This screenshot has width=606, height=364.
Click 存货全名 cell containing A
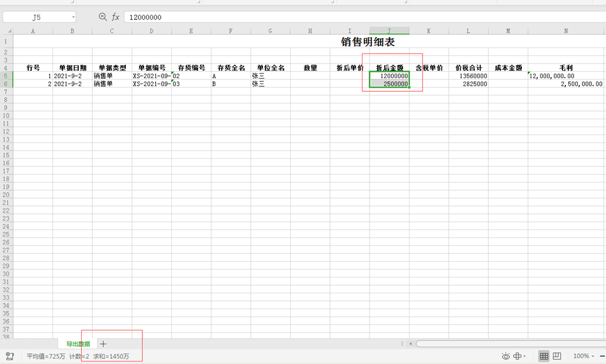tap(231, 76)
